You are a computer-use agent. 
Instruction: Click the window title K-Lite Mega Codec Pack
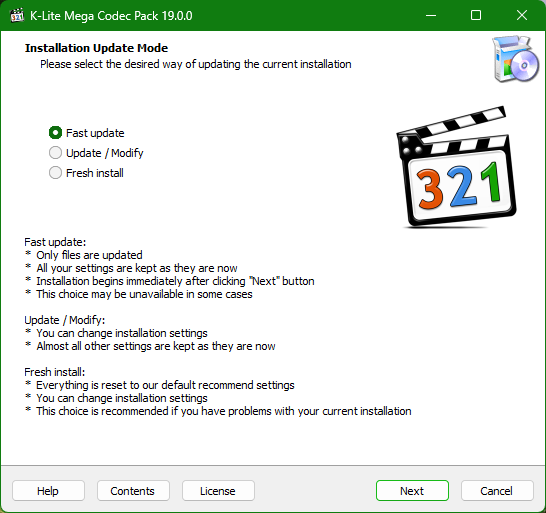point(111,16)
